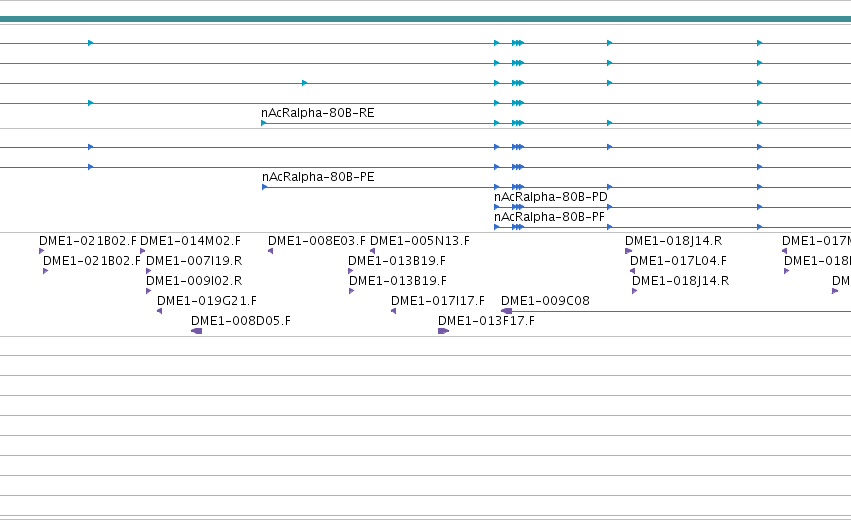Screen dimensions: 851x520
Task: Select the arrow marker beneath DME1-014M02.F
Action: (143, 251)
